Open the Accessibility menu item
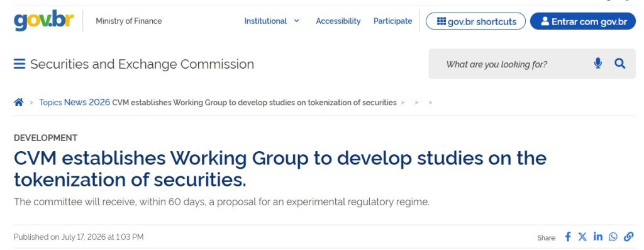 click(x=338, y=21)
